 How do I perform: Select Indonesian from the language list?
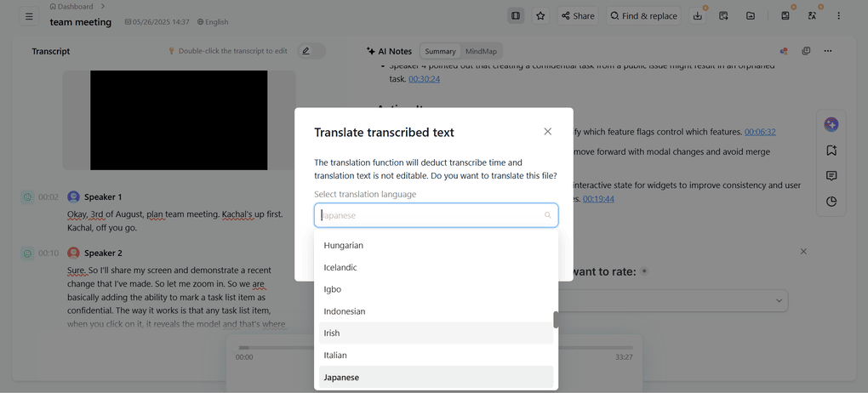pos(437,311)
